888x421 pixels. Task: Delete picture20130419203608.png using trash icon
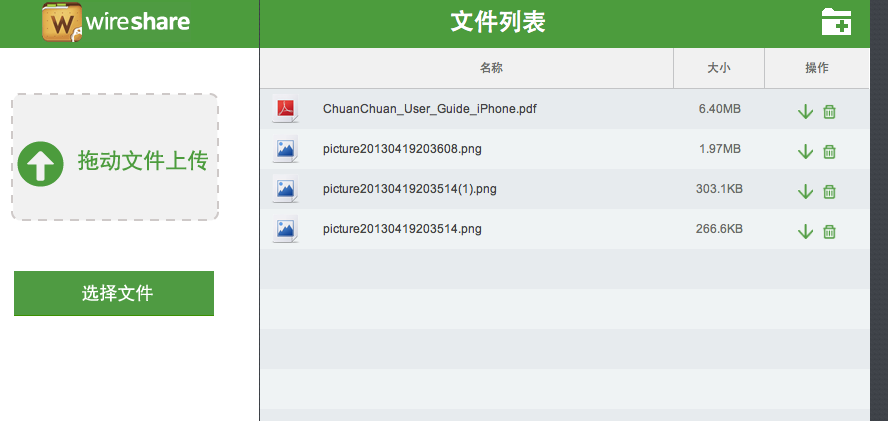[829, 152]
